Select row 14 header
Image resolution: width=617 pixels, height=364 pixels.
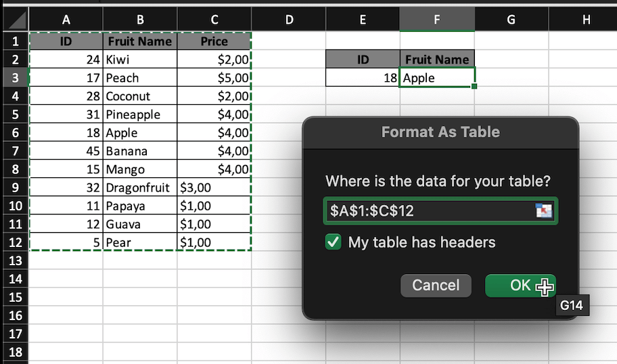pos(16,279)
